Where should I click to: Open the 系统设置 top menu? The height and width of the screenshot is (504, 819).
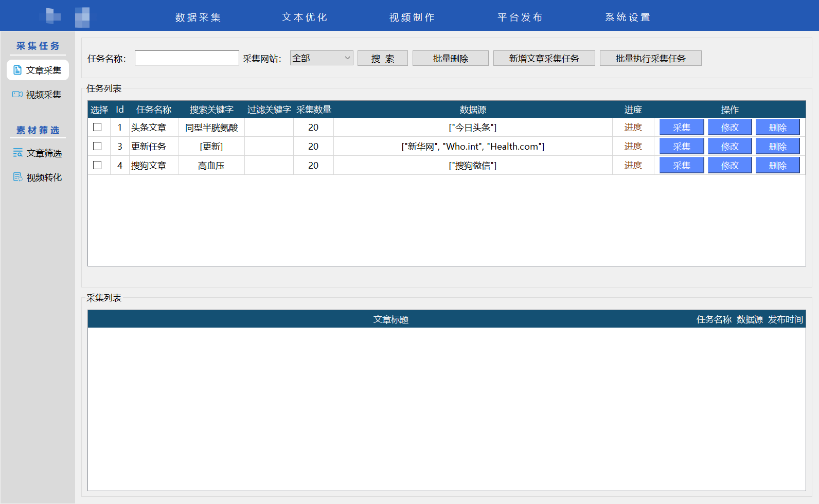point(628,17)
